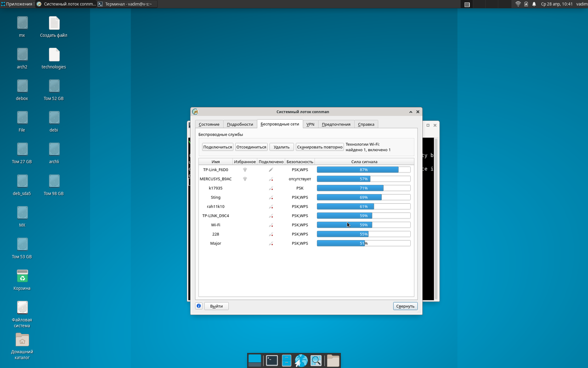Click the Свернуть button
Screen dimensions: 588x368
coord(405,306)
